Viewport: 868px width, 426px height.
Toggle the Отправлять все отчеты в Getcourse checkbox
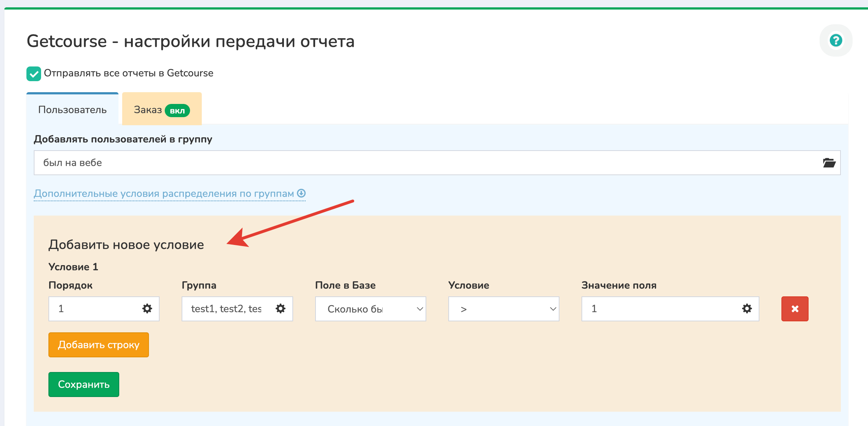point(34,73)
